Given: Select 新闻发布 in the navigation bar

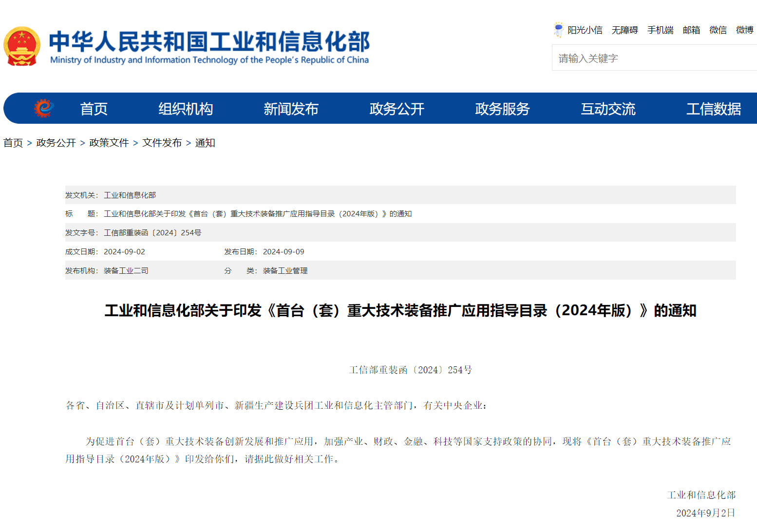Looking at the screenshot, I should pos(291,109).
